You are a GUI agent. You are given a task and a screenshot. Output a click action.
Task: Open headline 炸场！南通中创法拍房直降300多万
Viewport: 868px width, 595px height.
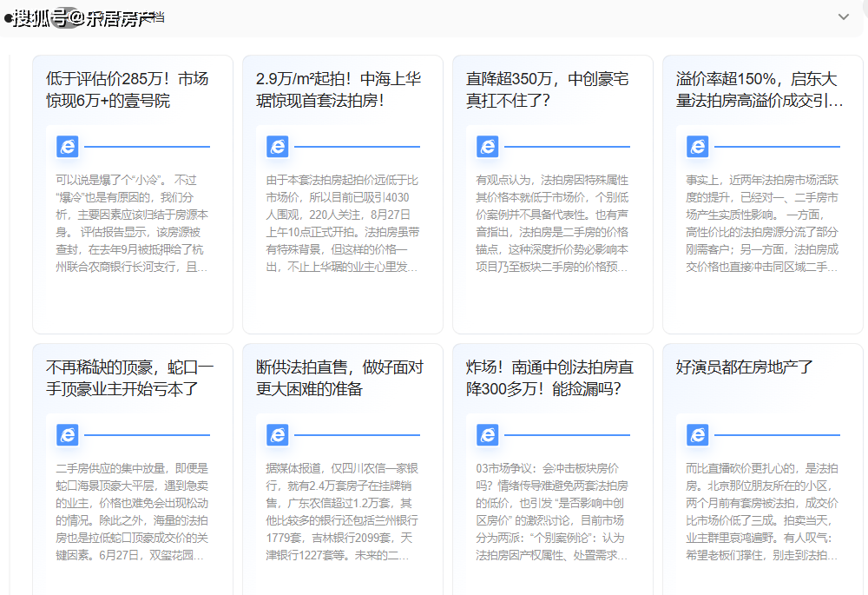[x=548, y=378]
